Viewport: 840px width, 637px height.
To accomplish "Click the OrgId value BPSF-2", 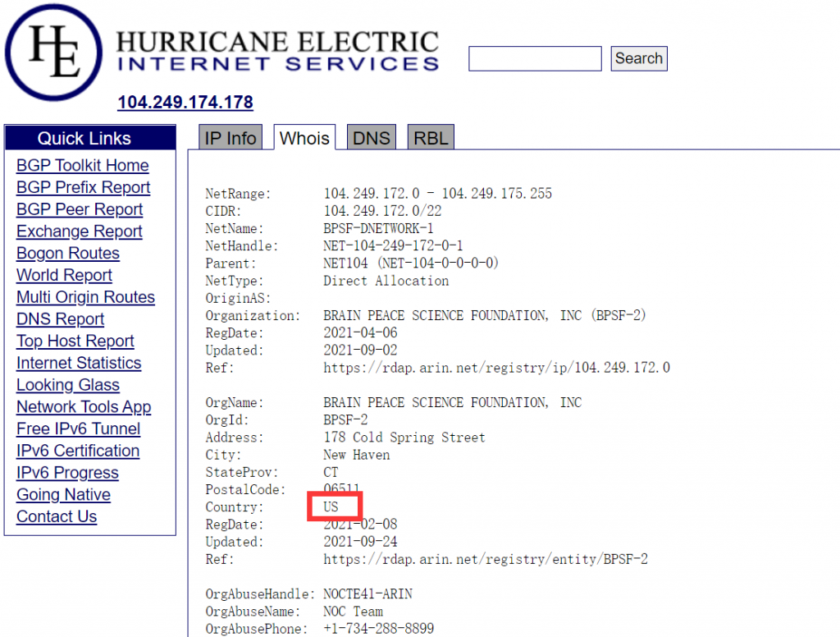I will (x=345, y=420).
